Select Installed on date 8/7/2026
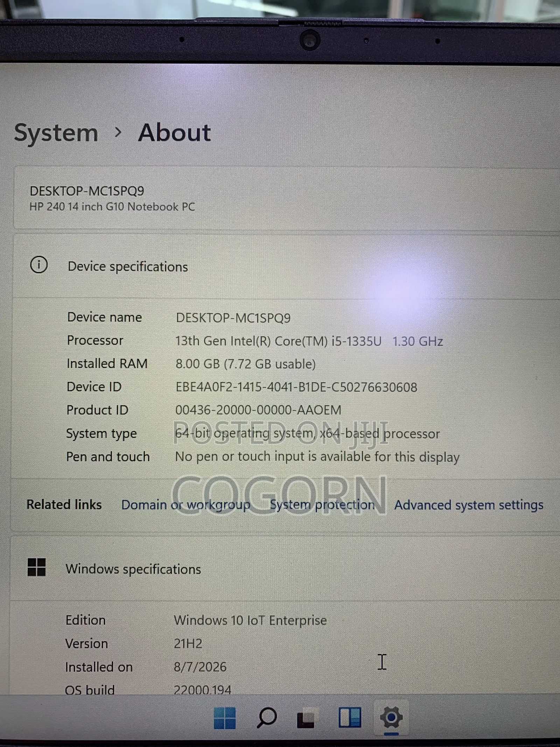560x747 pixels. tap(200, 667)
